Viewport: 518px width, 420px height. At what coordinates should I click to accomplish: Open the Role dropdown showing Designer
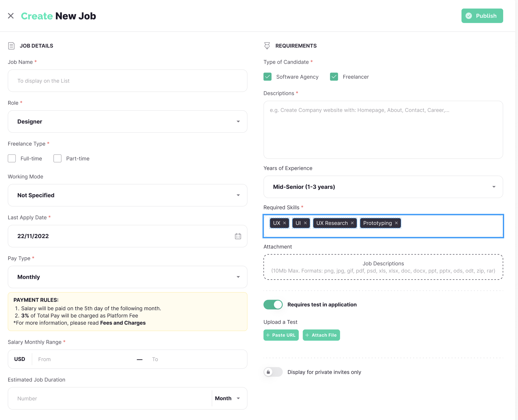point(127,121)
